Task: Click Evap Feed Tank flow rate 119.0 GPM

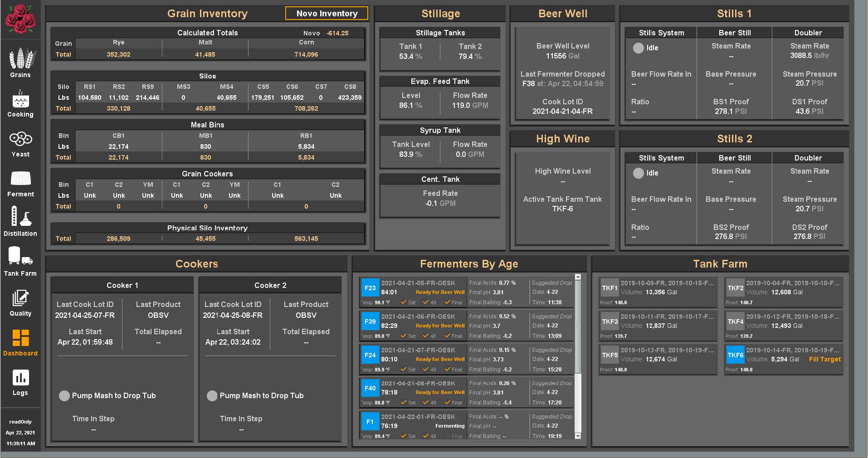Action: pyautogui.click(x=470, y=105)
